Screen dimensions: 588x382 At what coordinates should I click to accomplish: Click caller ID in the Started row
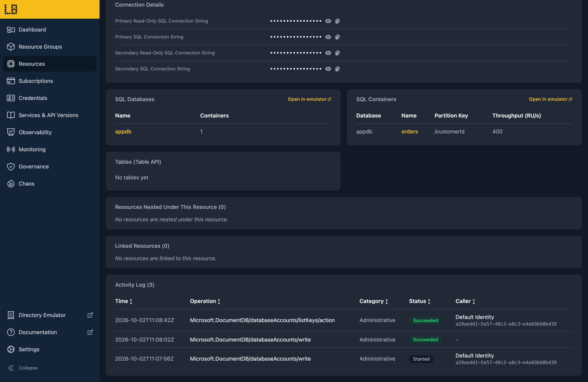click(506, 363)
